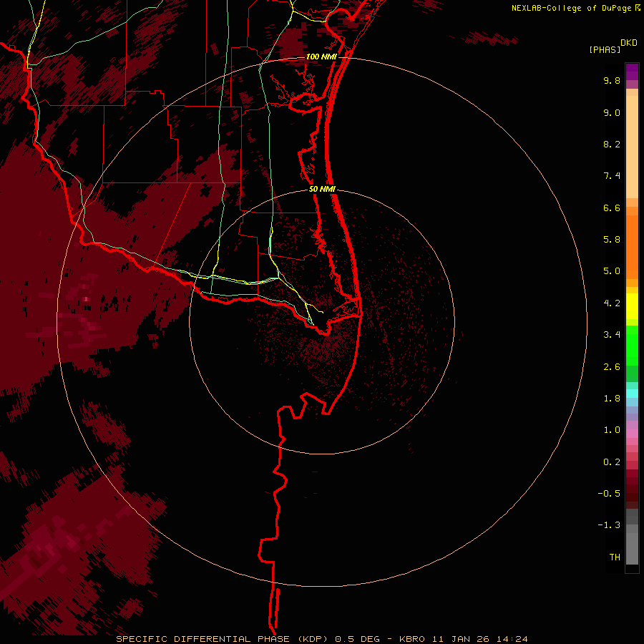Click the 1.8 legend value
The width and height of the screenshot is (644, 644).
[612, 399]
